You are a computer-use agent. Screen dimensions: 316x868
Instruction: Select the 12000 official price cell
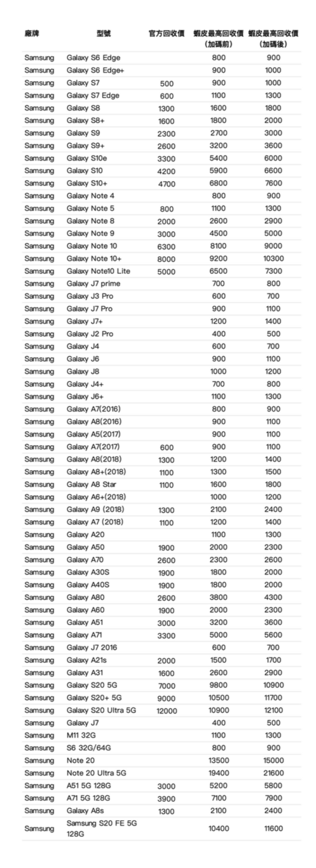click(x=166, y=711)
